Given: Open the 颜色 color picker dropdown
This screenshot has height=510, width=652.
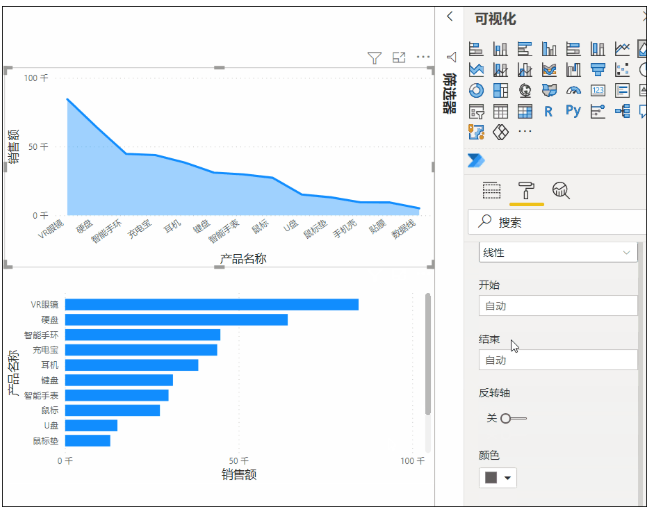Looking at the screenshot, I should click(498, 478).
